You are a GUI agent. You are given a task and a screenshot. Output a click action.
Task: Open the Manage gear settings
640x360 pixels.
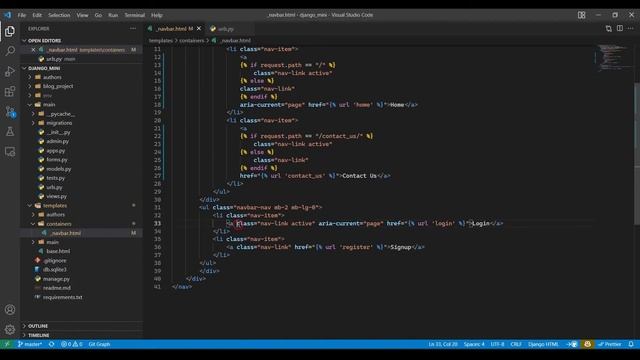pyautogui.click(x=10, y=329)
